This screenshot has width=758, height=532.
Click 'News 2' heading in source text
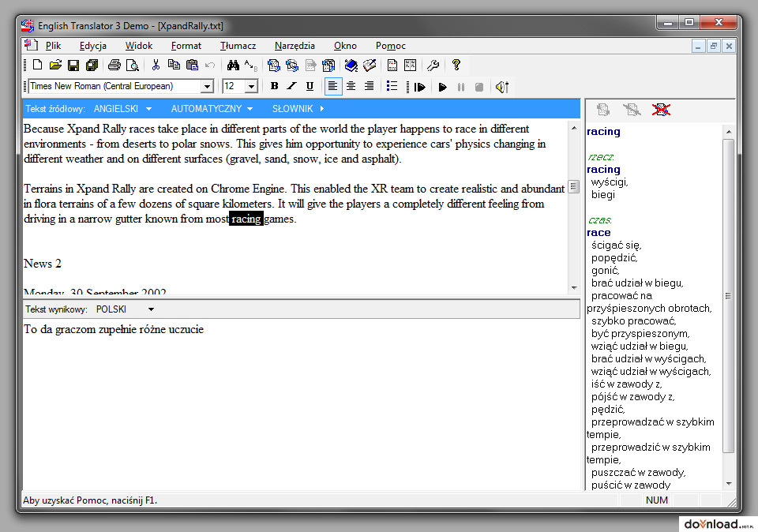(x=43, y=264)
